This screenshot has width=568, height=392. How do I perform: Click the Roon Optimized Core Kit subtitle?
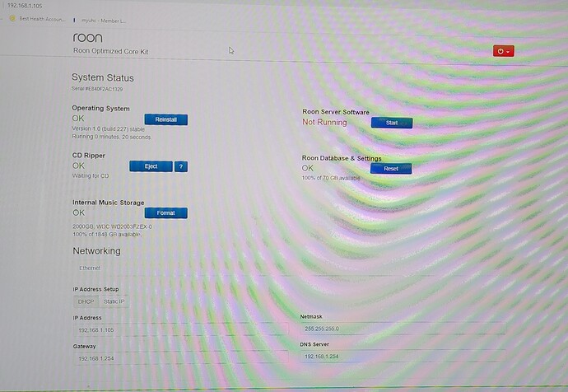[111, 51]
